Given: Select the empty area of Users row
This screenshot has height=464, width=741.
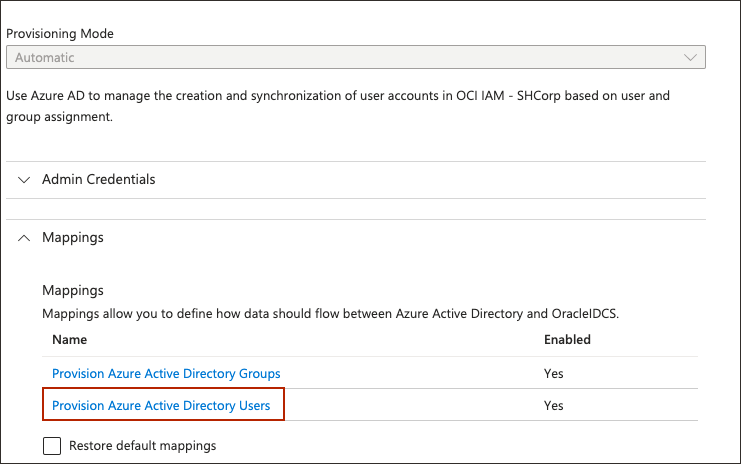Looking at the screenshot, I should [x=410, y=405].
